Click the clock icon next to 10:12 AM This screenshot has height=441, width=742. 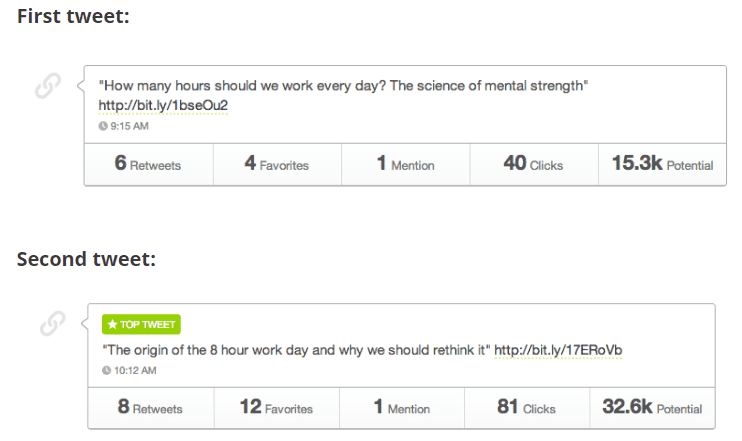tap(106, 370)
